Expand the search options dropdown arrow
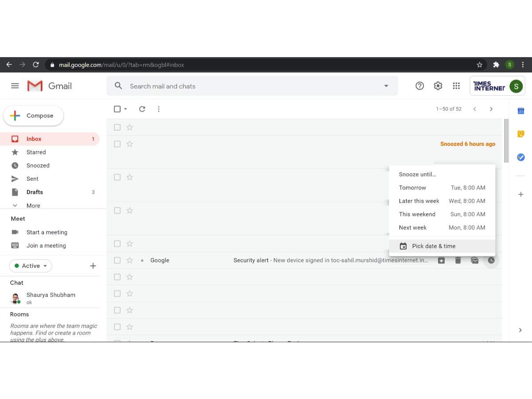This screenshot has width=532, height=399. [x=386, y=86]
